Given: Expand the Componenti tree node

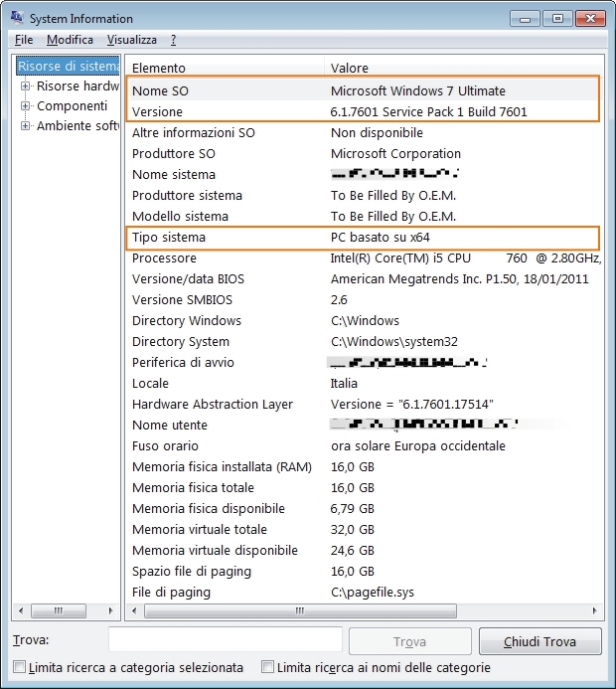Looking at the screenshot, I should click(26, 106).
